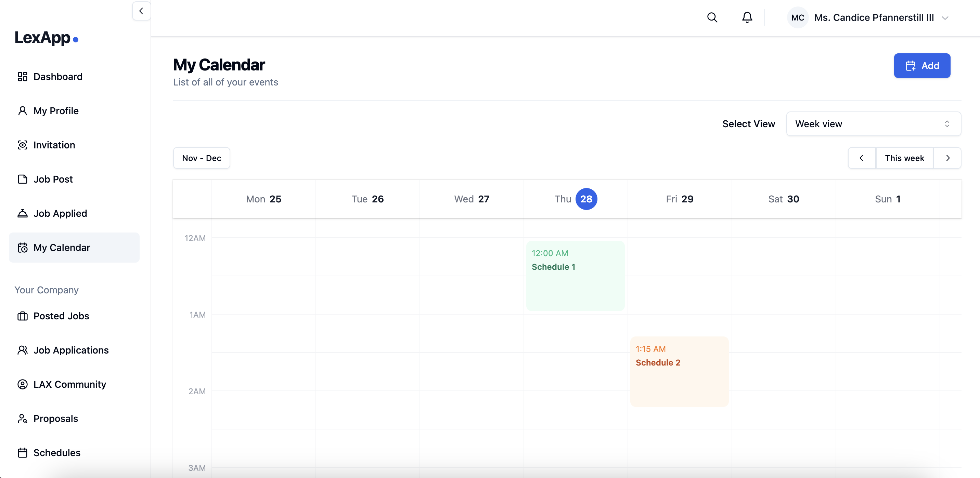
Task: Click the LexApp logo
Action: point(47,38)
